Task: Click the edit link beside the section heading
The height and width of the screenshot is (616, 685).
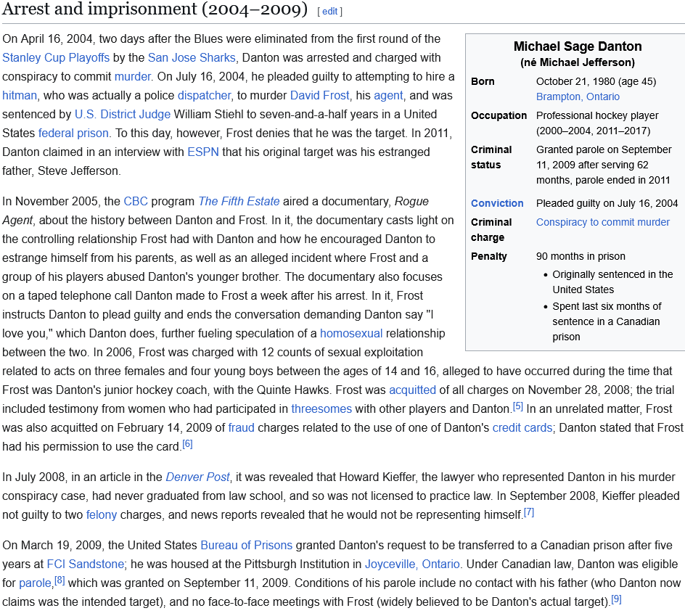Action: point(330,12)
